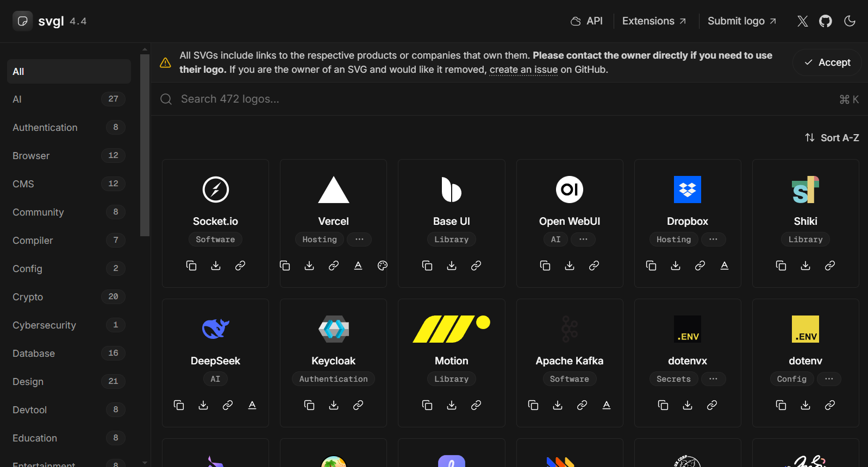The height and width of the screenshot is (467, 868).
Task: Open the svgl home logo
Action: (38, 21)
